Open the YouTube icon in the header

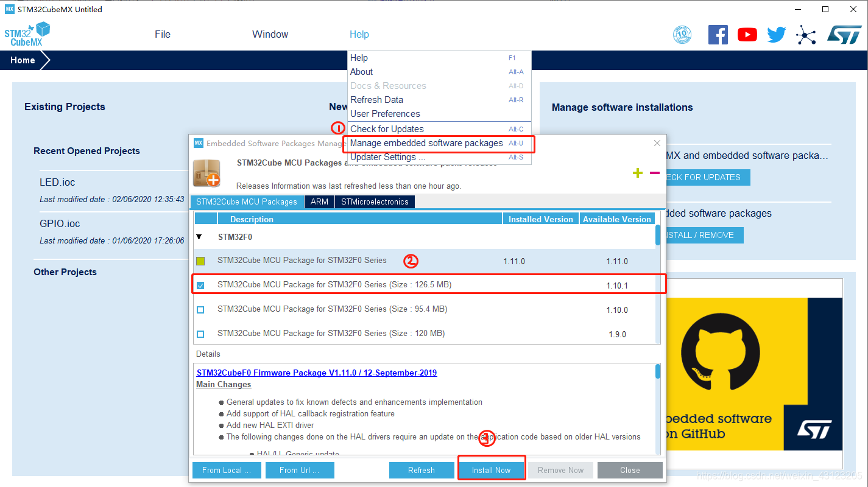coord(747,35)
